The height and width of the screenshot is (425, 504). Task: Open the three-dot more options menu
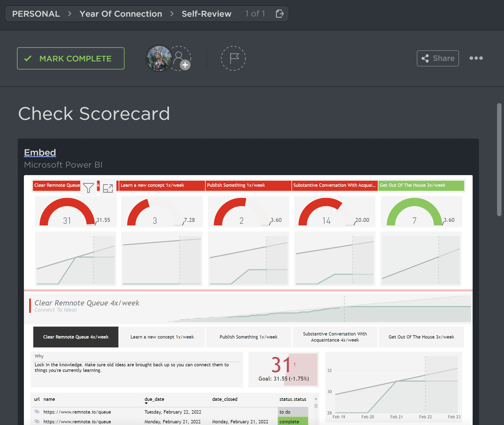[x=476, y=58]
